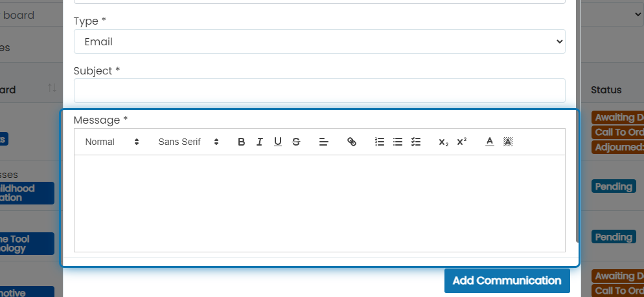This screenshot has width=644, height=297.
Task: Start a numbered list
Action: point(380,142)
